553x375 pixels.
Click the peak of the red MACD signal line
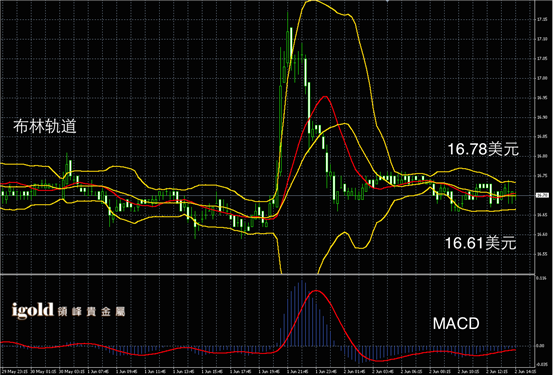(316, 291)
